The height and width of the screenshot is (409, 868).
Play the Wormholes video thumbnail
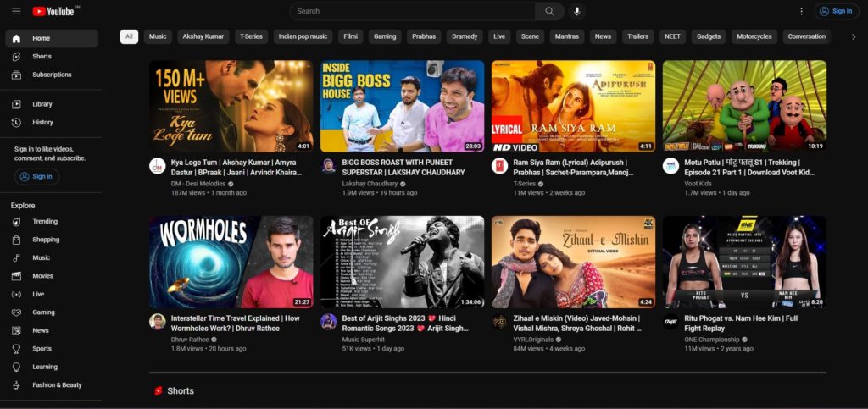point(231,262)
